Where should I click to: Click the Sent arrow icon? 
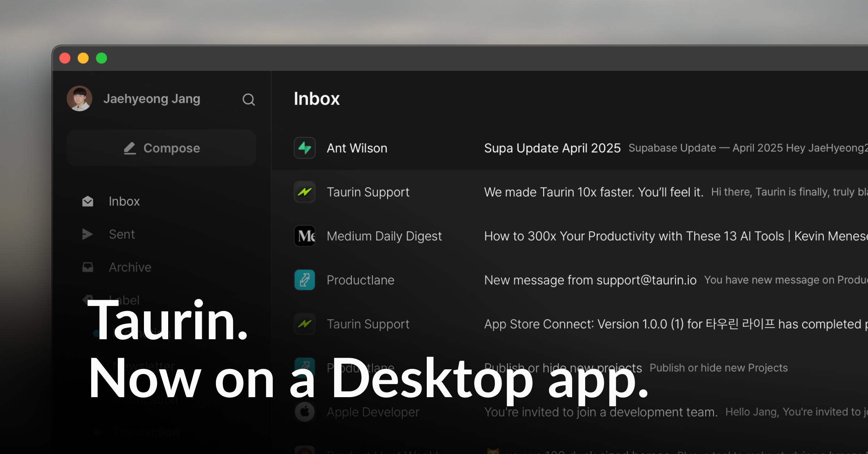pos(88,234)
